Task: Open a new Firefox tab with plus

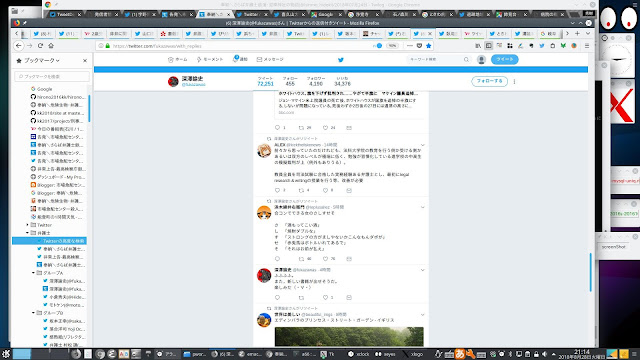Action: tap(577, 33)
